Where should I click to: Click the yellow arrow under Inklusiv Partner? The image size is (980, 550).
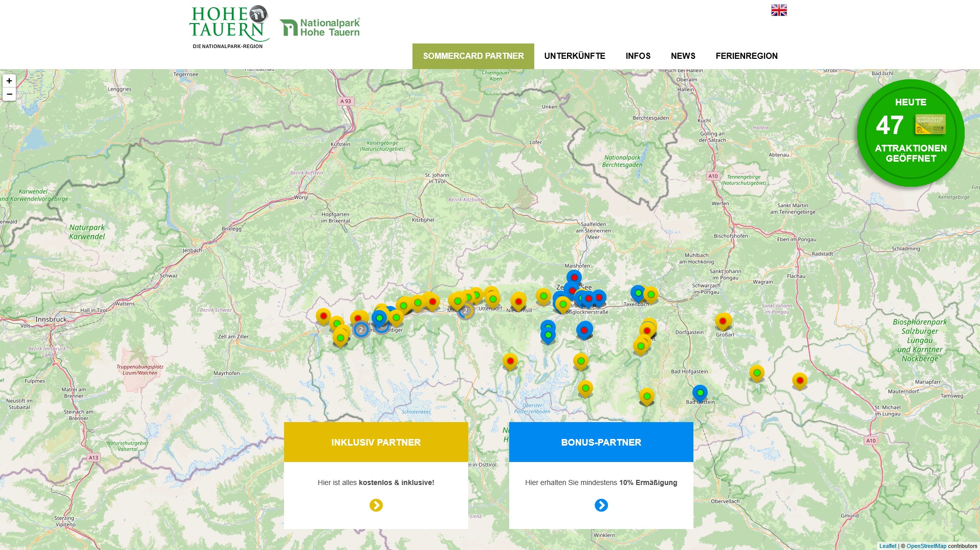[376, 505]
